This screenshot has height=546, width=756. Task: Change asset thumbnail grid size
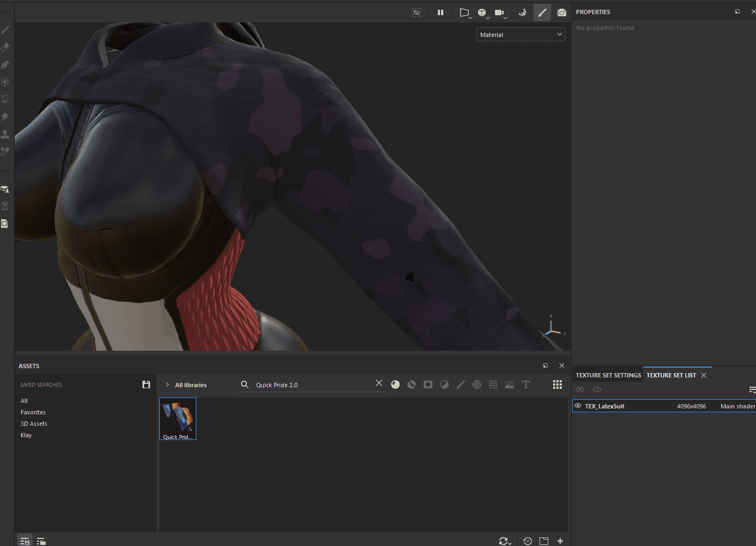click(x=557, y=384)
